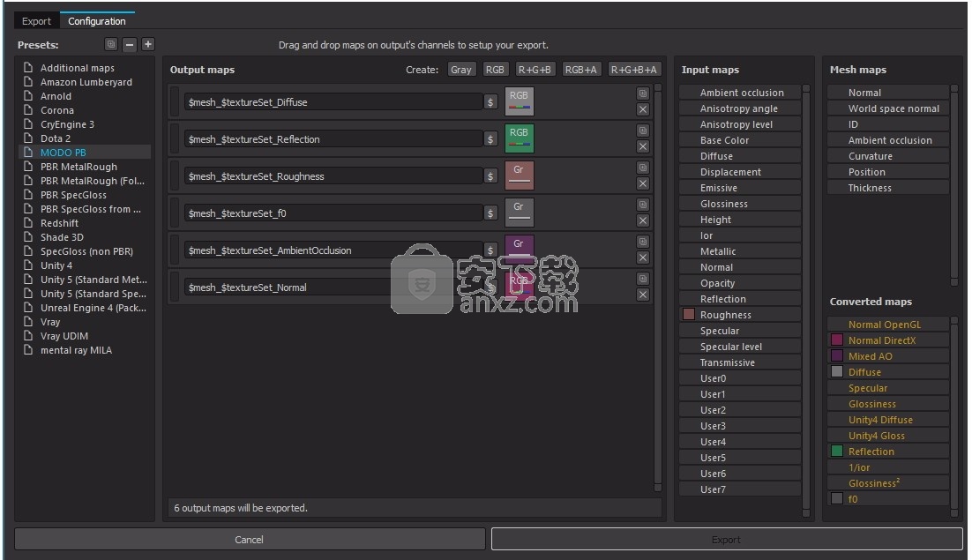Delete the Roughness output map

tap(643, 184)
